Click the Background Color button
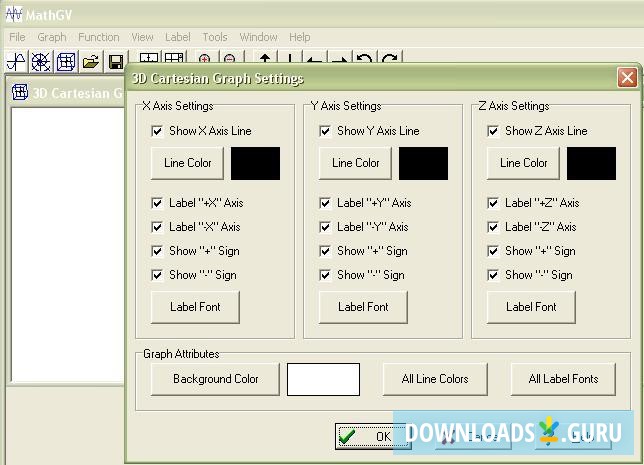The image size is (644, 465). [215, 379]
